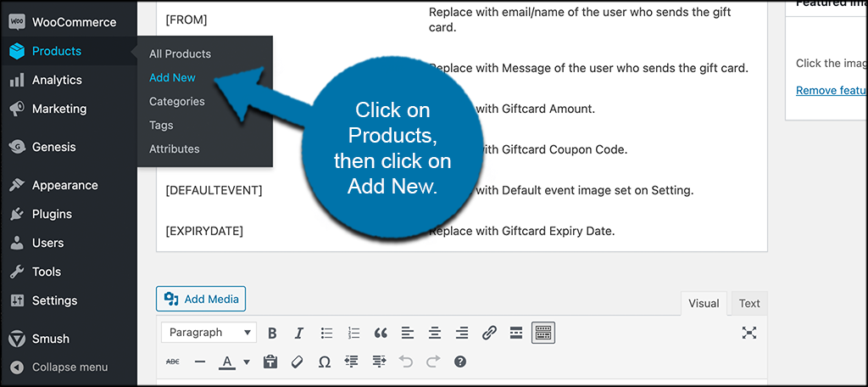The height and width of the screenshot is (387, 868).
Task: Decrease the paragraph indent
Action: [x=352, y=362]
